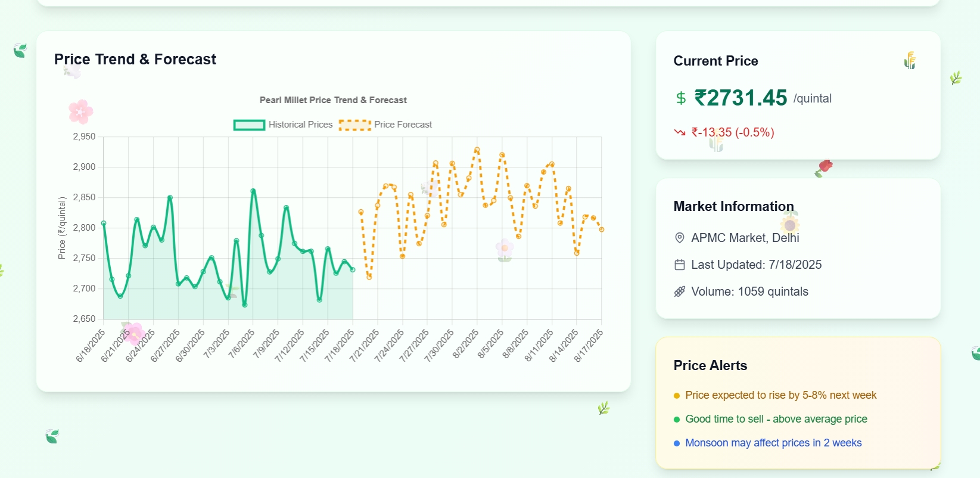This screenshot has width=980, height=478.
Task: Click pink flower icon above chart's y-axis
Action: coord(80,111)
